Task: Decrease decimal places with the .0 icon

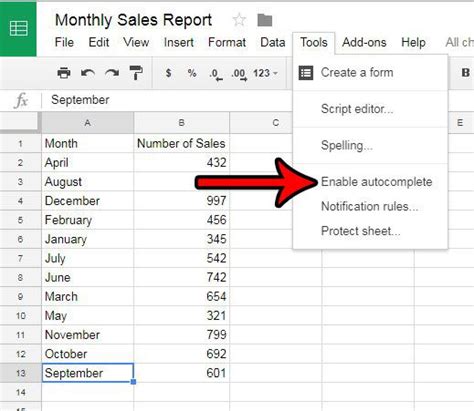Action: [x=216, y=74]
